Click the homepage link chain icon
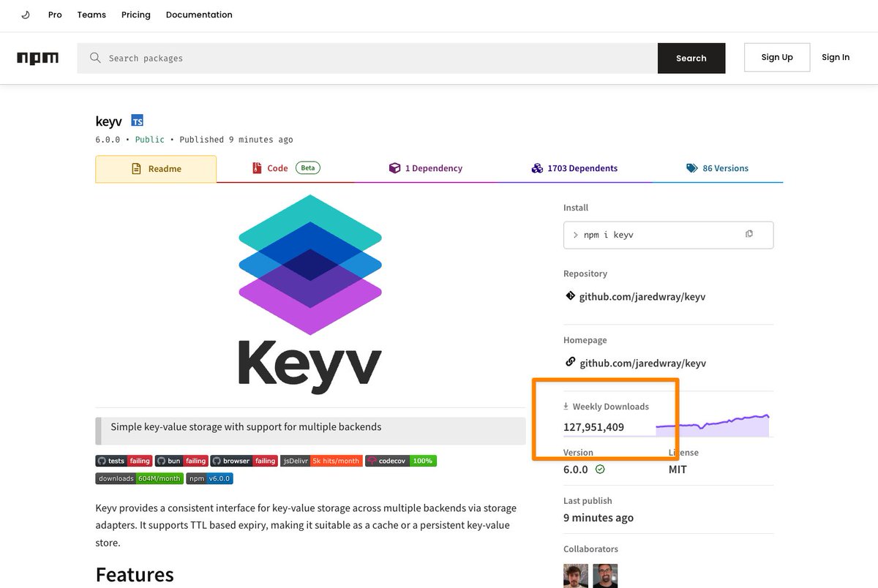Screen dimensions: 878x588 pos(570,363)
